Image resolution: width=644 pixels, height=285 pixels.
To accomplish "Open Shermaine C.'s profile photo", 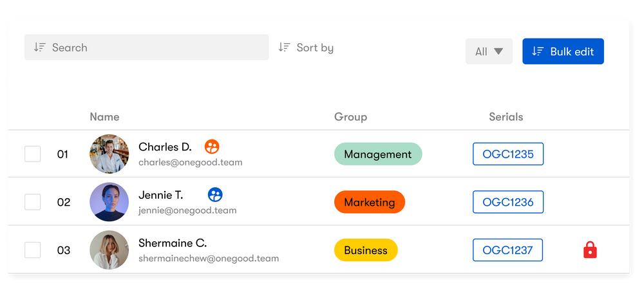I will click(x=109, y=250).
